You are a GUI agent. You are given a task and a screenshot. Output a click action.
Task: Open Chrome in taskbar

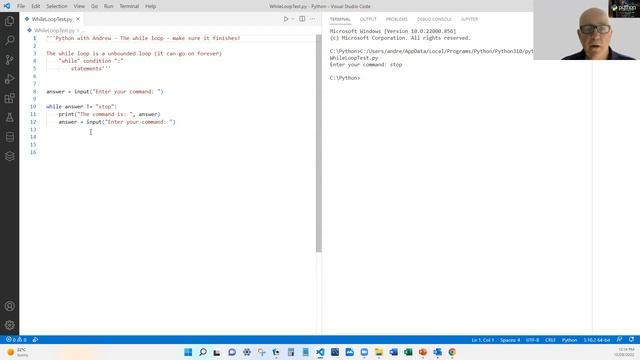click(452, 352)
